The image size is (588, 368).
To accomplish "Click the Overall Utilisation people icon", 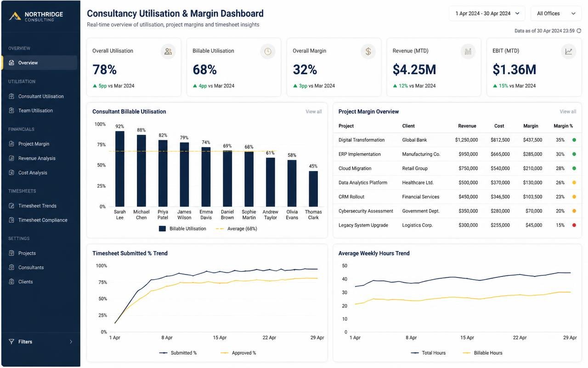I will coord(168,52).
